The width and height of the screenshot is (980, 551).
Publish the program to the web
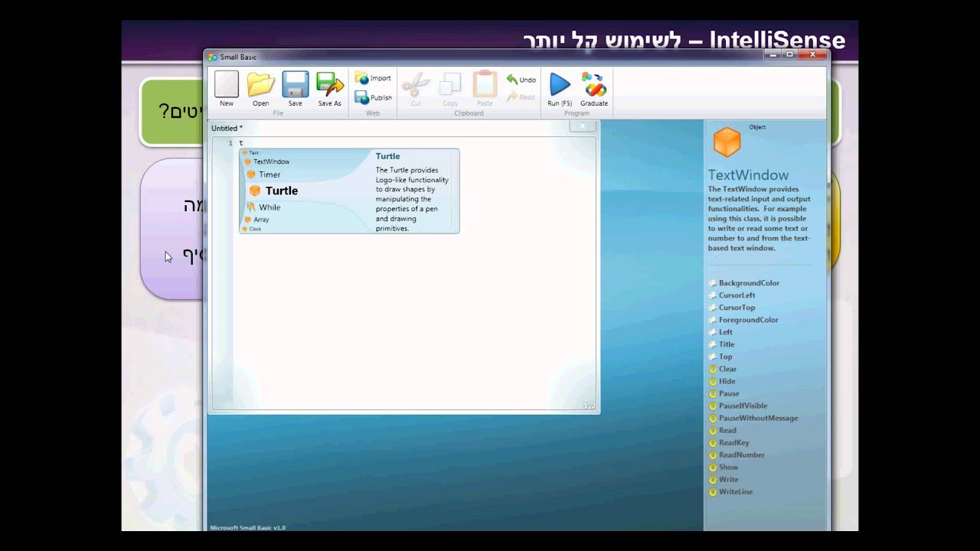pos(374,98)
